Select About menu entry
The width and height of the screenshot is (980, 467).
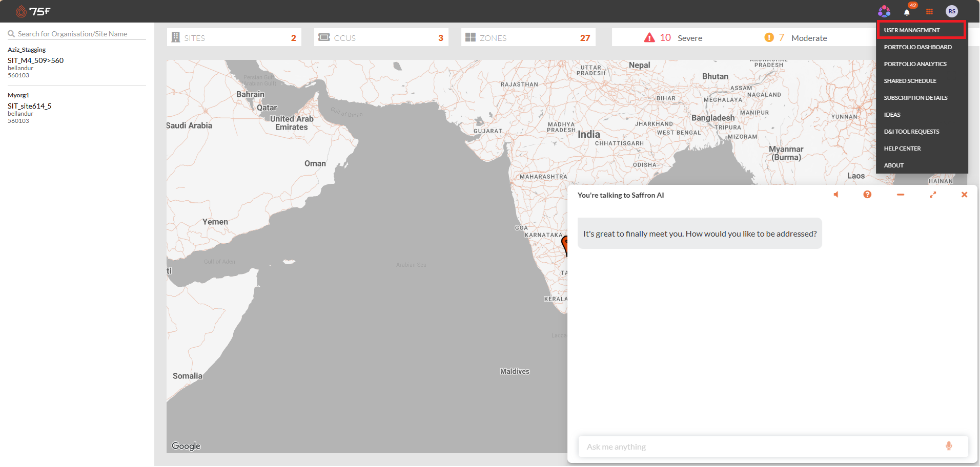921,165
